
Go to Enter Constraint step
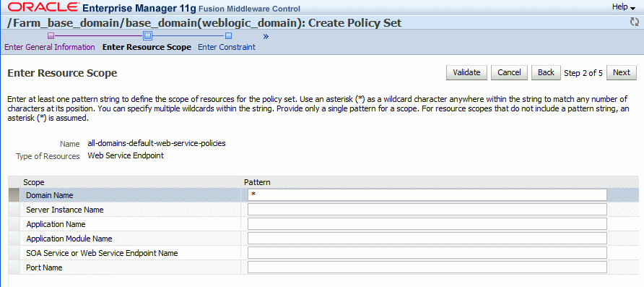coord(227,47)
